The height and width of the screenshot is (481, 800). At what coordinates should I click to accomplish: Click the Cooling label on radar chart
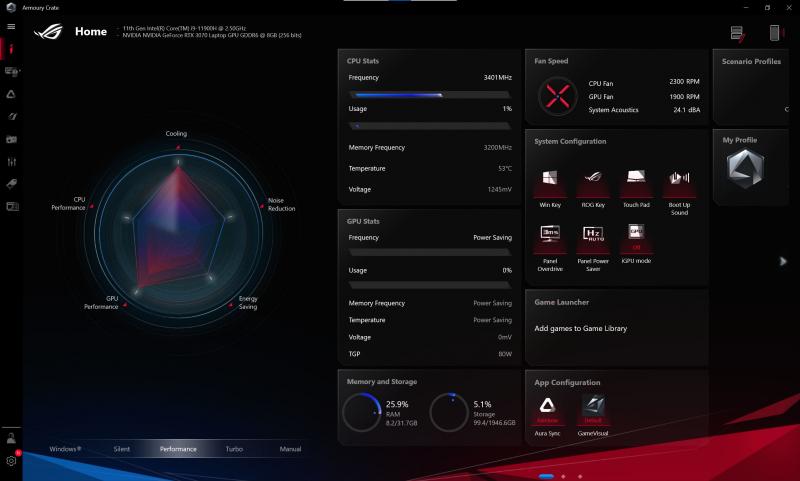point(176,134)
